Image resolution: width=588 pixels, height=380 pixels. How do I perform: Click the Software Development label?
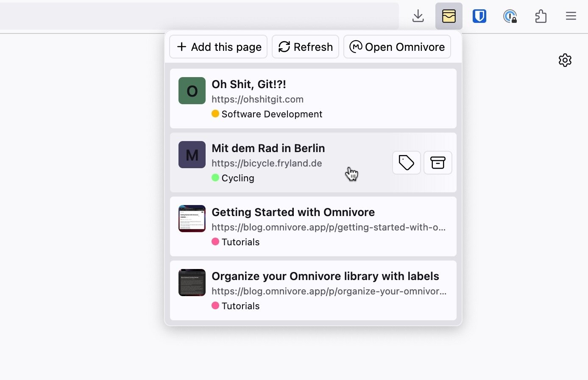272,114
